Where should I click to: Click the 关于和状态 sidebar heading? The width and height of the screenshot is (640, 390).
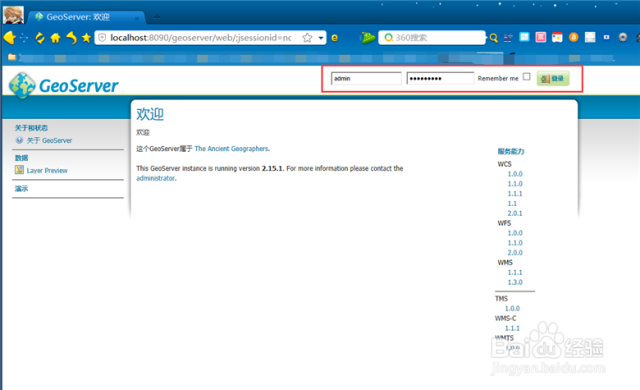coord(31,128)
